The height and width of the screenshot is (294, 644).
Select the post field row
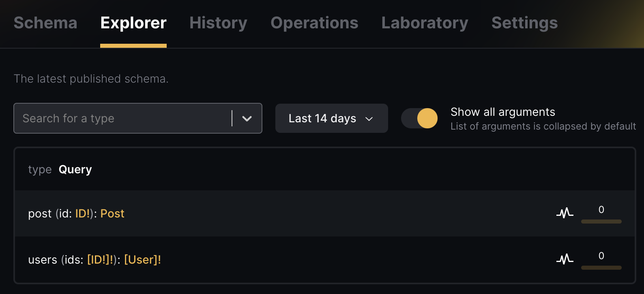pyautogui.click(x=284, y=213)
